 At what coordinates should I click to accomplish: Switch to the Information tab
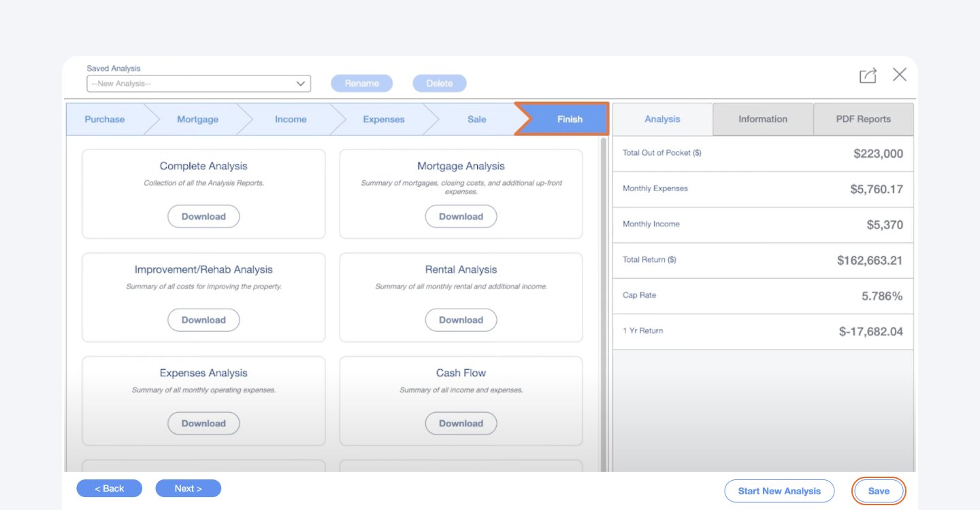[762, 118]
